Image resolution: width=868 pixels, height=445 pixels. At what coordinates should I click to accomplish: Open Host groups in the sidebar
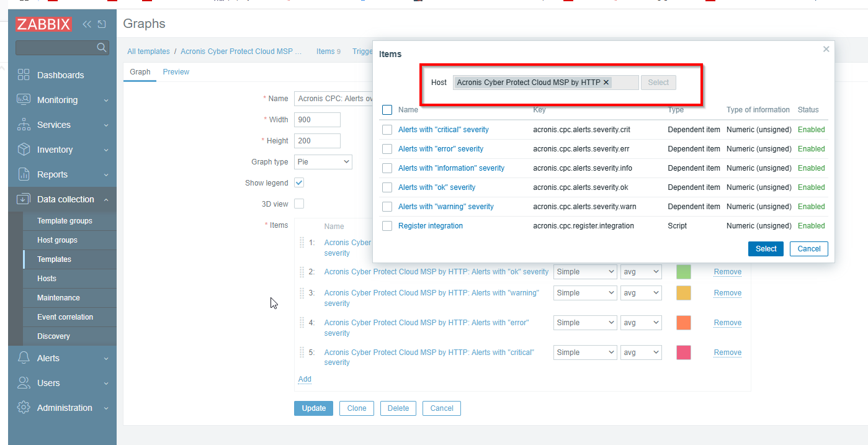click(57, 240)
